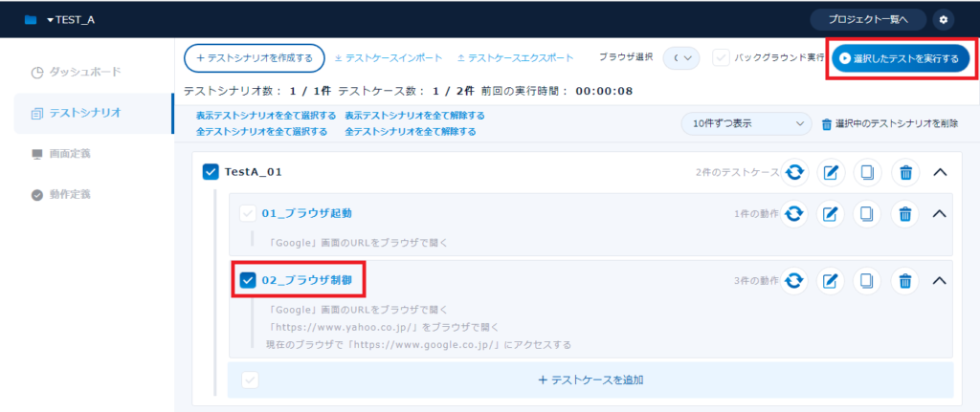Image resolution: width=980 pixels, height=412 pixels.
Task: Click the 3件の動作 count text
Action: 757,281
